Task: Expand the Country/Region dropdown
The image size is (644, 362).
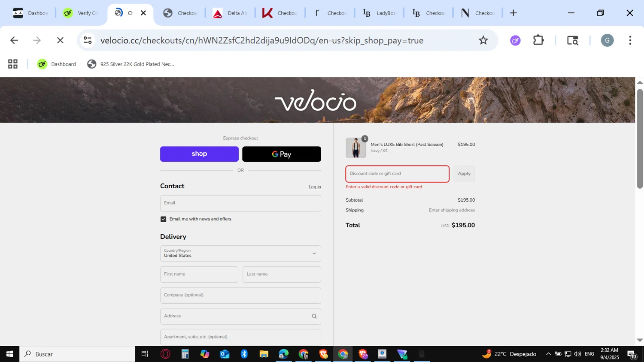Action: 240,253
